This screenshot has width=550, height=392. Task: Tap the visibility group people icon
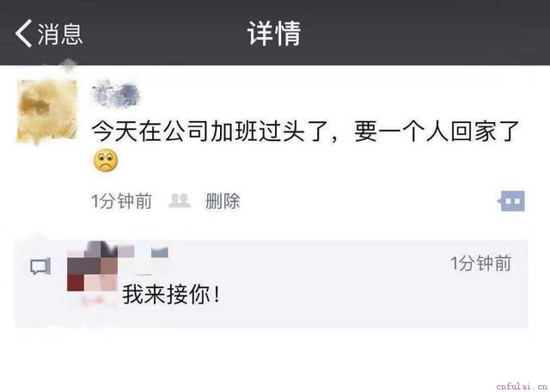tap(180, 201)
